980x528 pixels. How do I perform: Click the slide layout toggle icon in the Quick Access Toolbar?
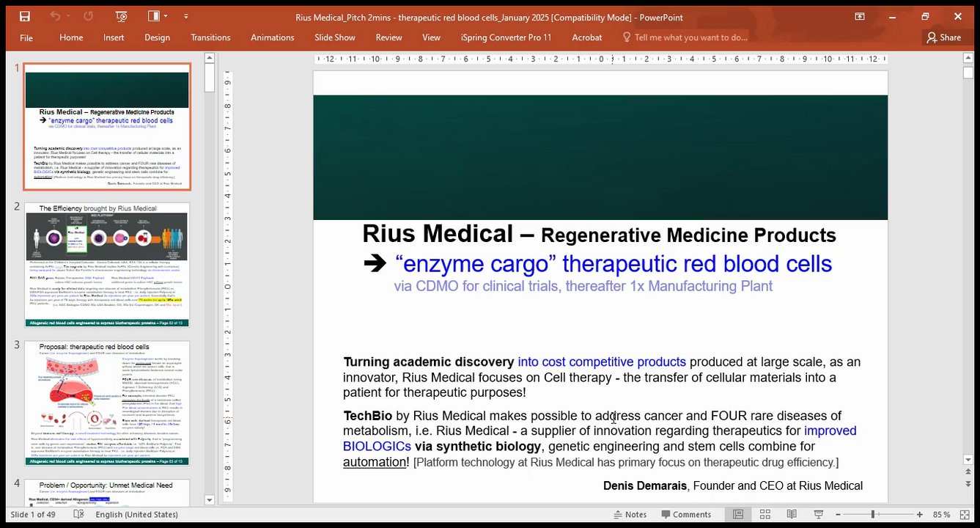tap(154, 16)
